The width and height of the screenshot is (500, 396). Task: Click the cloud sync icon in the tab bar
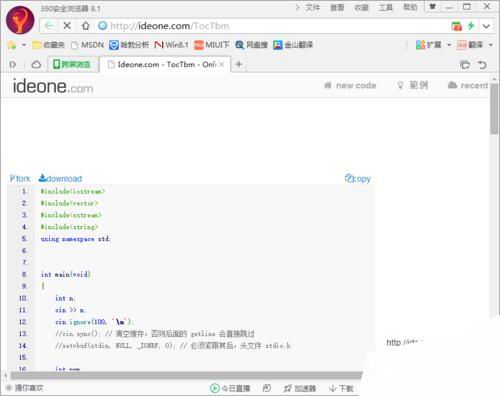(x=36, y=64)
